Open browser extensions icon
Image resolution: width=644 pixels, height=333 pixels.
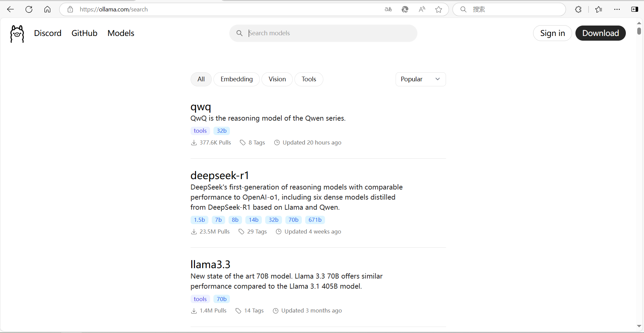click(x=578, y=9)
